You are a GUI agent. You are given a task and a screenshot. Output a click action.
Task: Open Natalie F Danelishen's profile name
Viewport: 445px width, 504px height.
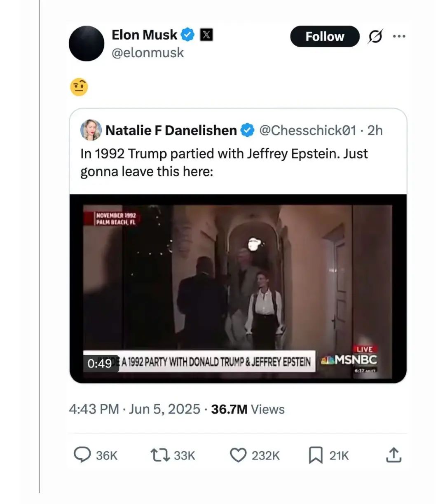171,130
